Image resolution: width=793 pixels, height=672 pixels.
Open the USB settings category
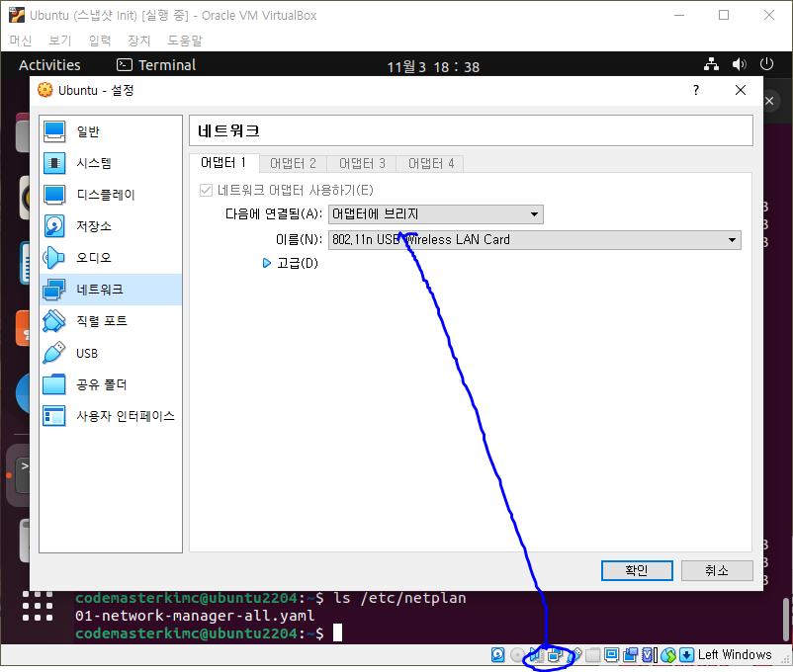(x=111, y=353)
